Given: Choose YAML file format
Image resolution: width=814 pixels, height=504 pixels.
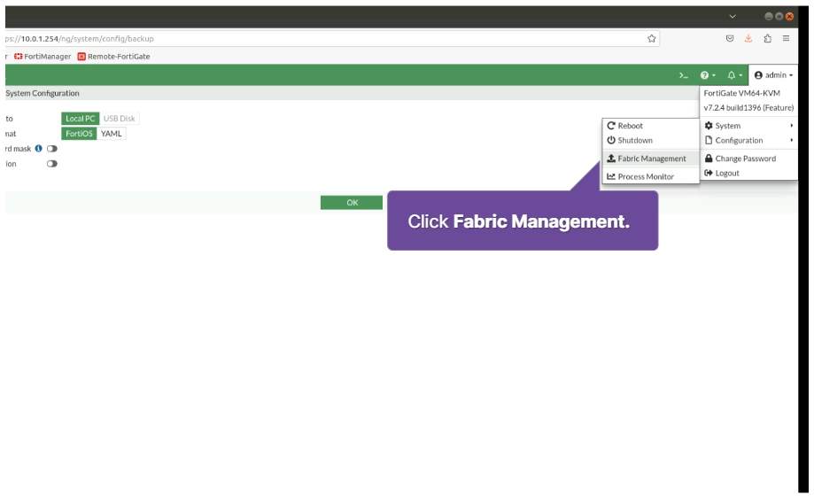Looking at the screenshot, I should [111, 134].
